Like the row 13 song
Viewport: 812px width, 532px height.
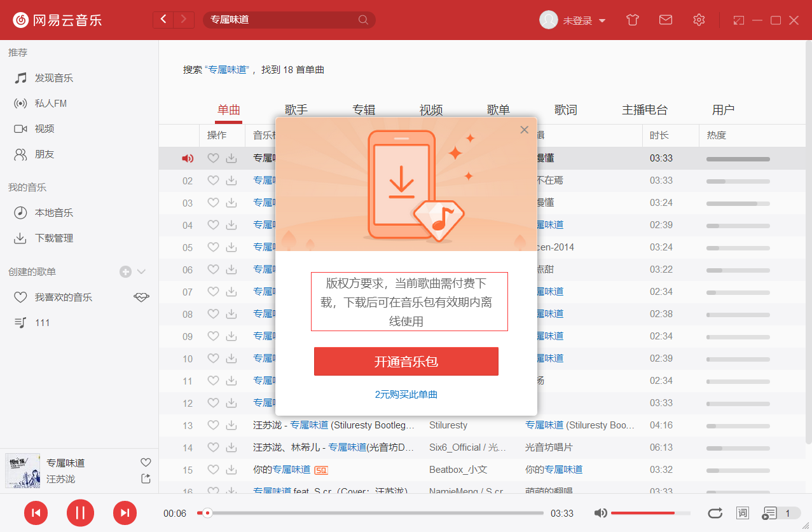(213, 425)
